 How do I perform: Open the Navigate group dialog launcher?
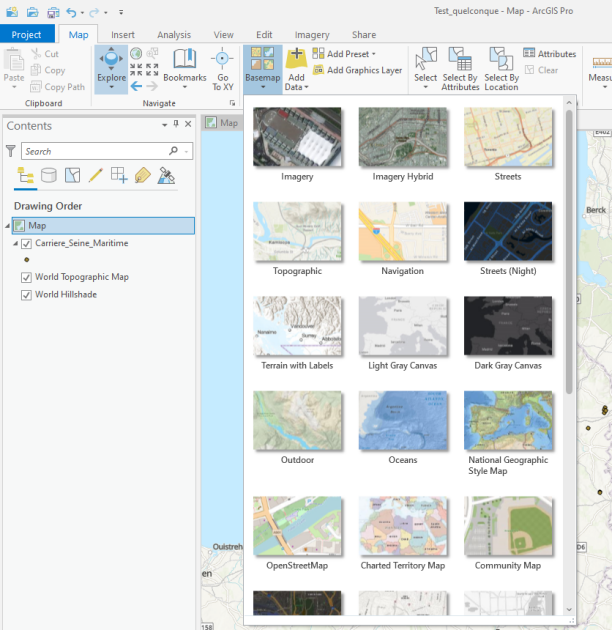[x=232, y=103]
